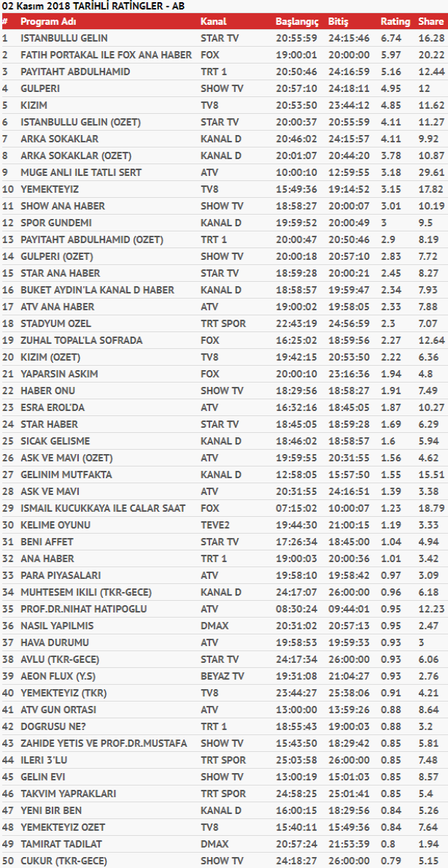Screen dimensions: 448x868
Task: Click the Share column header
Action: (x=430, y=22)
